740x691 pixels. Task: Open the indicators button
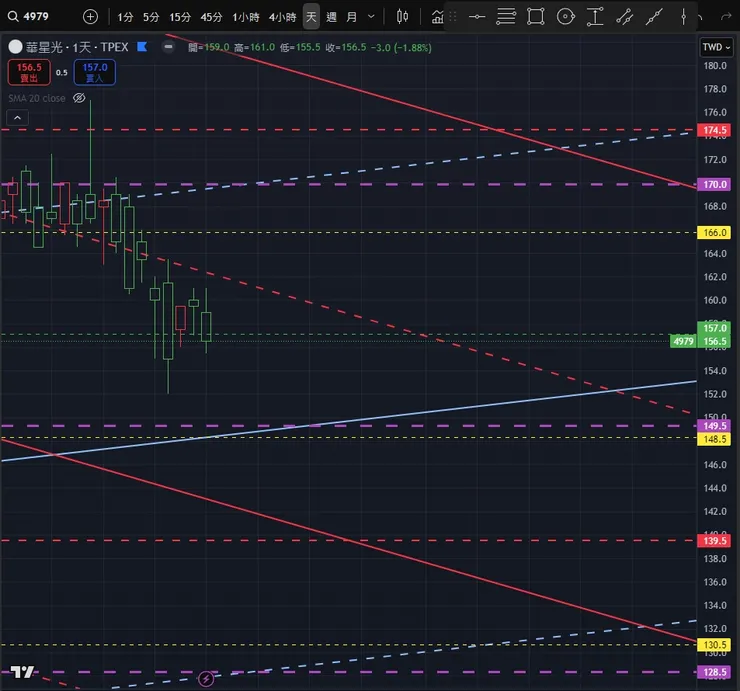(437, 17)
